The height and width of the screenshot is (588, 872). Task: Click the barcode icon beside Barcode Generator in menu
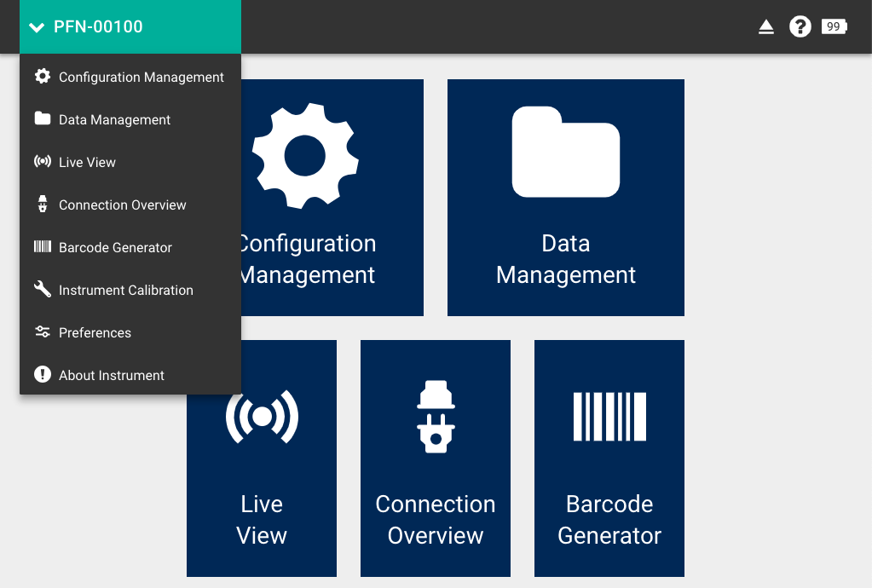tap(42, 247)
